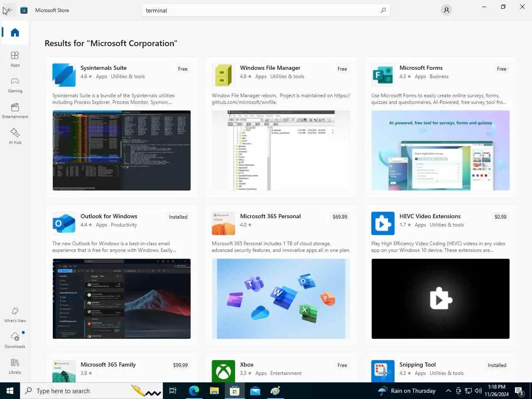Screen dimensions: 532x399
Task: Open the Windows File Manager screenshot thumbnail
Action: pyautogui.click(x=281, y=150)
